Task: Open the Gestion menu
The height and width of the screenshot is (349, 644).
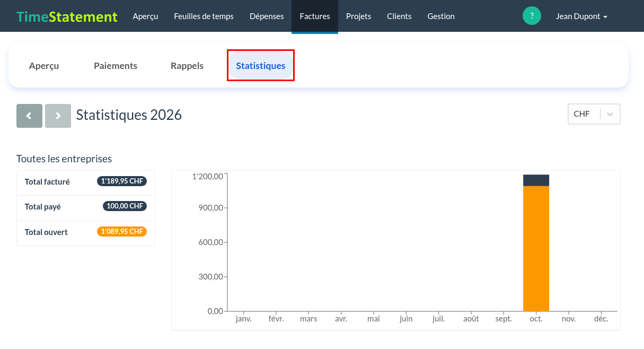Action: pyautogui.click(x=441, y=16)
